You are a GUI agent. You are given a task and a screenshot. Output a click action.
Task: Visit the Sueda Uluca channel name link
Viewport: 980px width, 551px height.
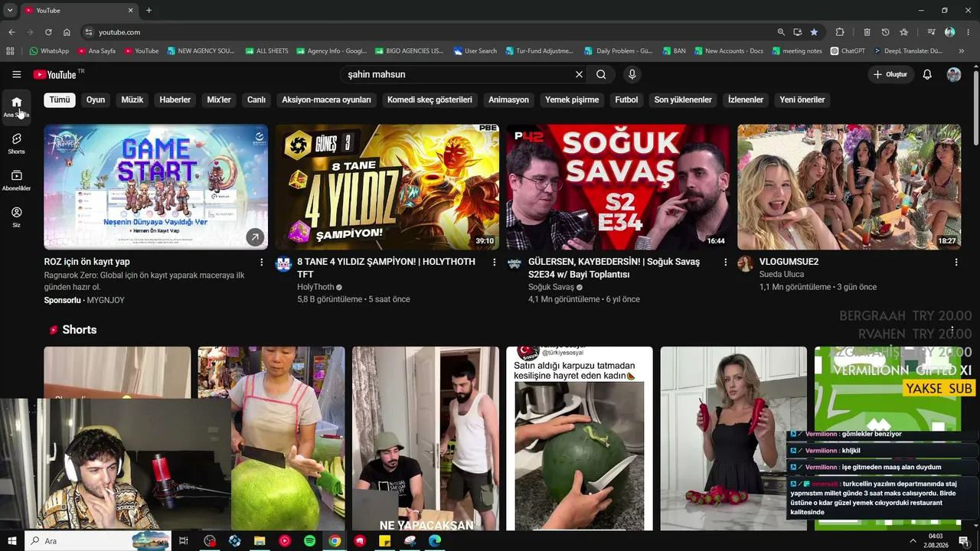[x=782, y=274]
